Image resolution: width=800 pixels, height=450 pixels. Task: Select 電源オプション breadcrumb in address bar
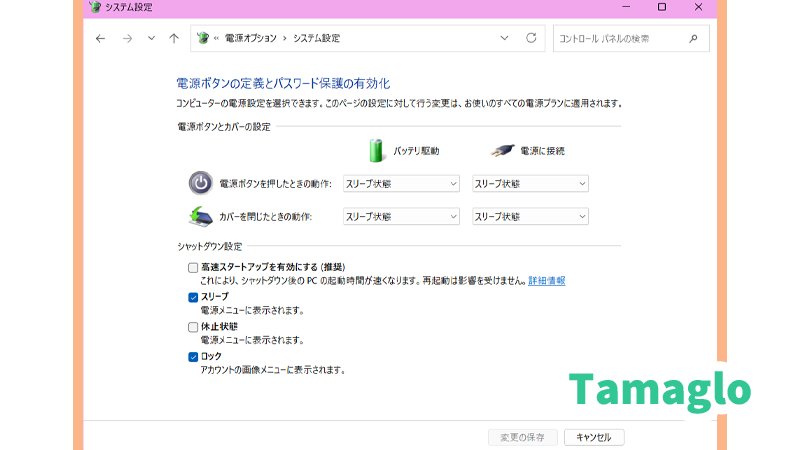click(251, 38)
